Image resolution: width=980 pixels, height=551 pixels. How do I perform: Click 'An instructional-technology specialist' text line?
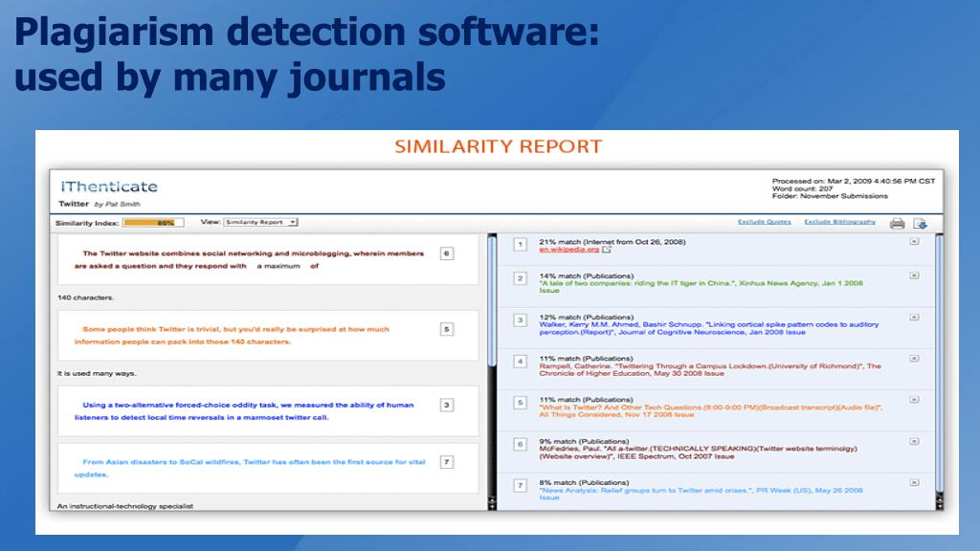pos(125,506)
